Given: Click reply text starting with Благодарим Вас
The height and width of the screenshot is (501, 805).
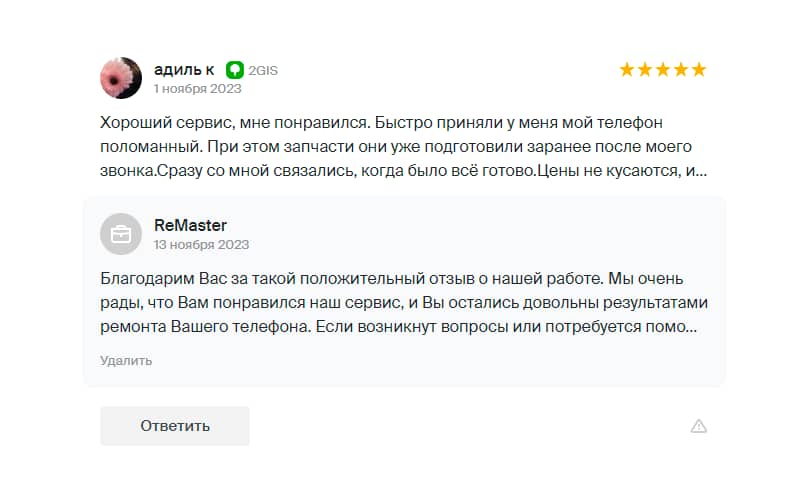Looking at the screenshot, I should pyautogui.click(x=400, y=302).
